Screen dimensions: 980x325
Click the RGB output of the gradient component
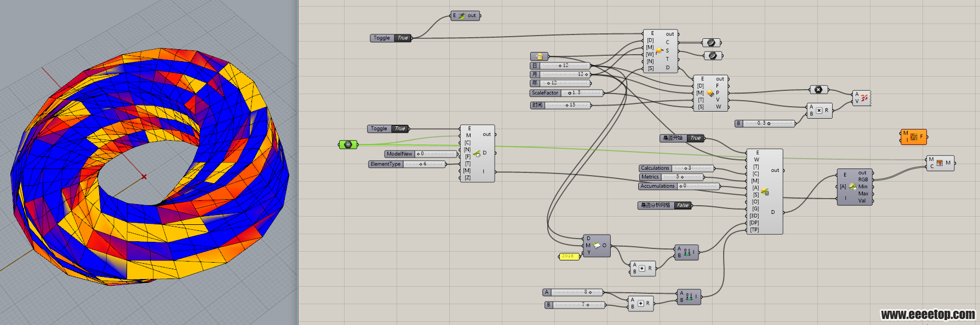[863, 179]
